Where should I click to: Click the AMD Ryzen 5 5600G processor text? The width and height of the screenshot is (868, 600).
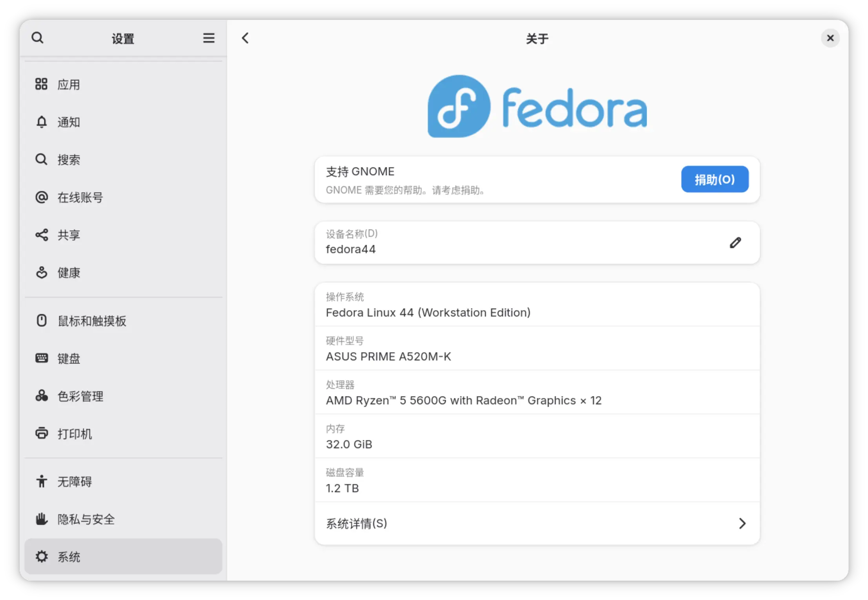coord(463,400)
